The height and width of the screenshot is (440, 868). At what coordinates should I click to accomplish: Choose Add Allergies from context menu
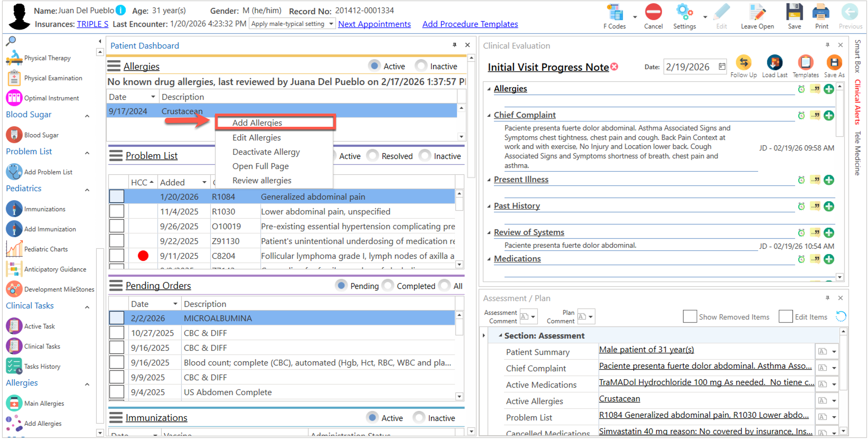(257, 123)
